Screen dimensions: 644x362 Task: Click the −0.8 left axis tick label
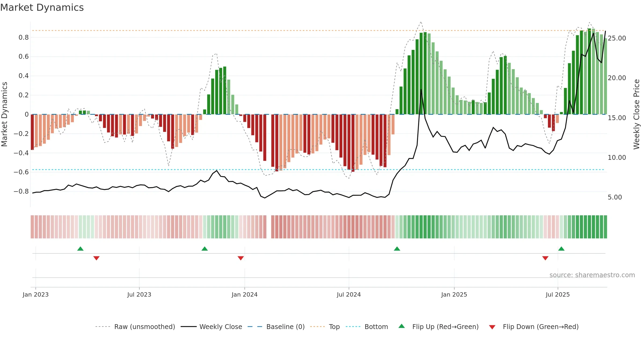(x=21, y=191)
